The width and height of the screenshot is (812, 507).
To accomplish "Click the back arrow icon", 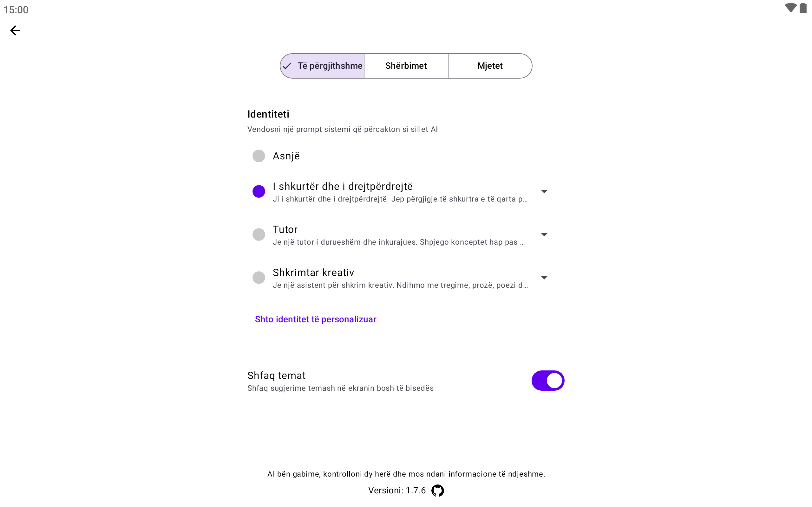I will (x=16, y=30).
